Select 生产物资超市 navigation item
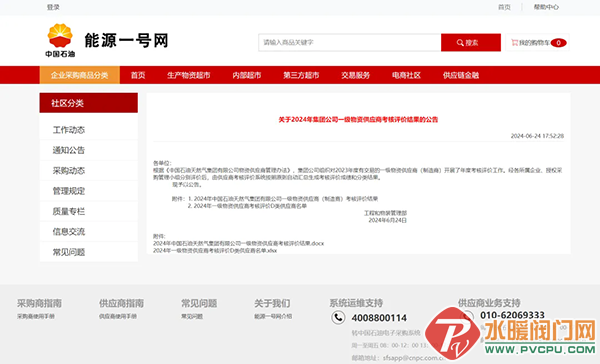 coord(189,75)
